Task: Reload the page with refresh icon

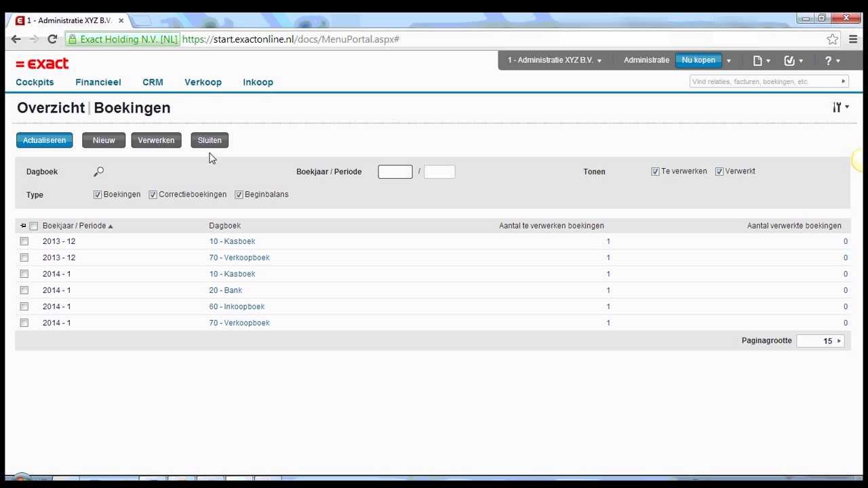Action: pos(52,39)
